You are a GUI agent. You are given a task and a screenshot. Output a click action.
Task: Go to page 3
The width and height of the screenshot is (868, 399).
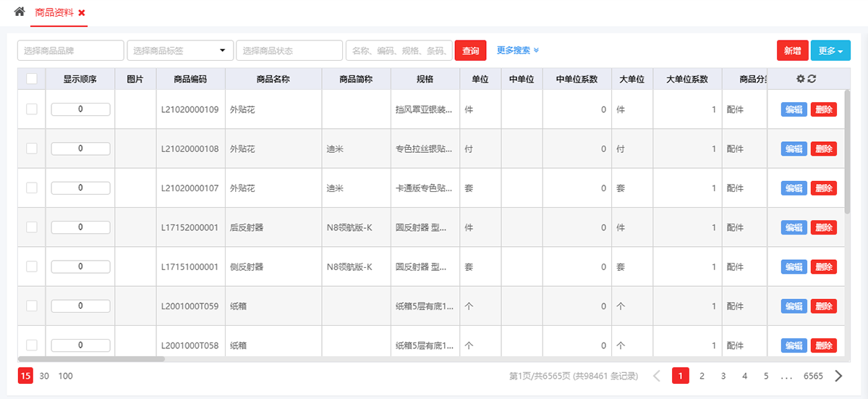[x=723, y=376]
